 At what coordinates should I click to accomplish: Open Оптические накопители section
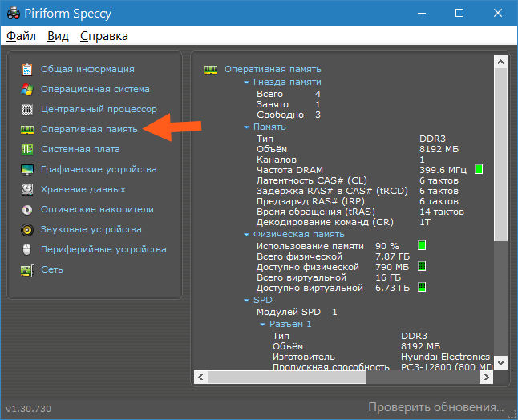point(97,210)
